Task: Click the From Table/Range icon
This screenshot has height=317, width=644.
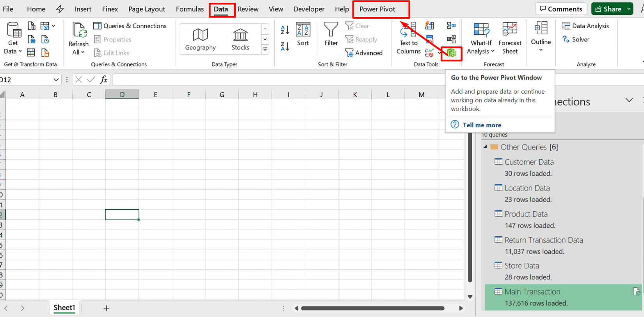Action: pos(31,52)
